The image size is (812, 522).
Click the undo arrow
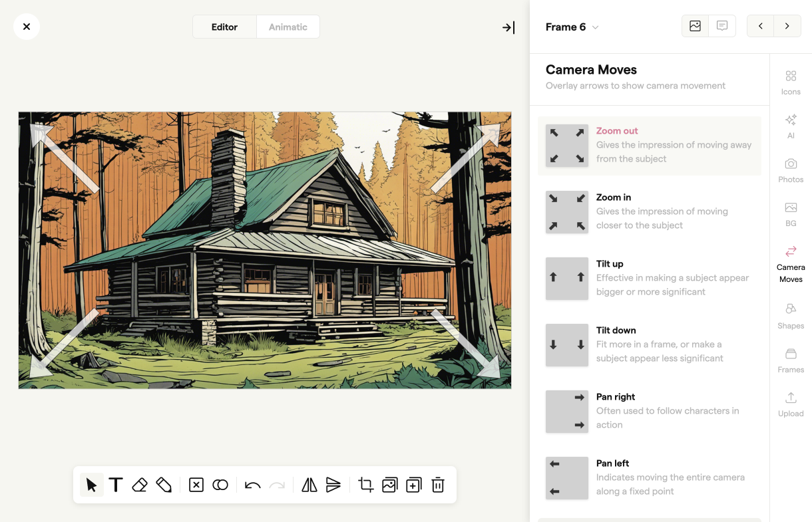(252, 485)
